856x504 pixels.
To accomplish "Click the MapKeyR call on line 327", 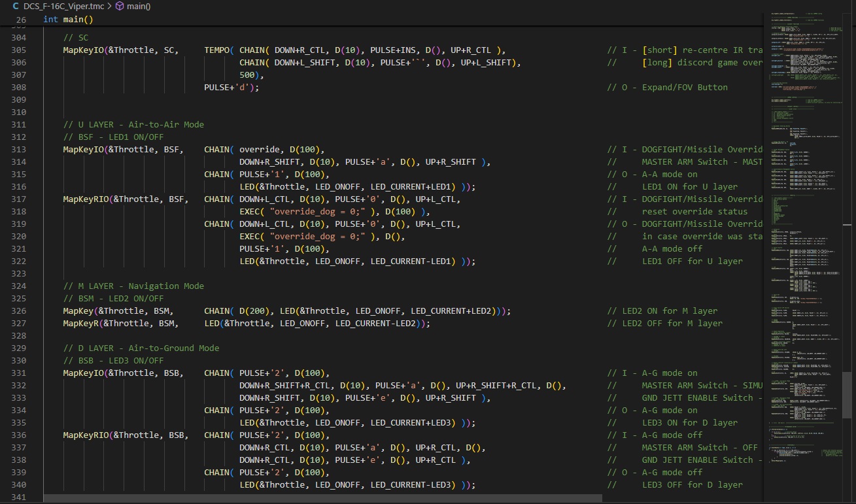I will 81,324.
